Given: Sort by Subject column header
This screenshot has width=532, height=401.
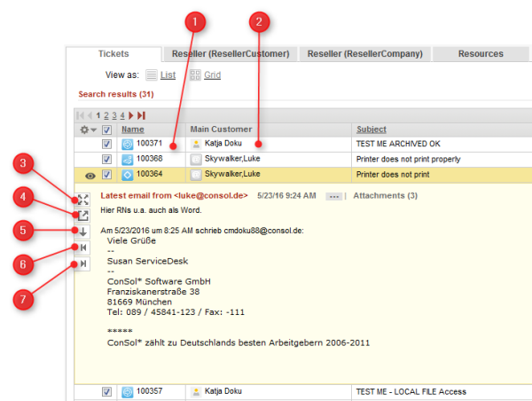Looking at the screenshot, I should click(372, 130).
